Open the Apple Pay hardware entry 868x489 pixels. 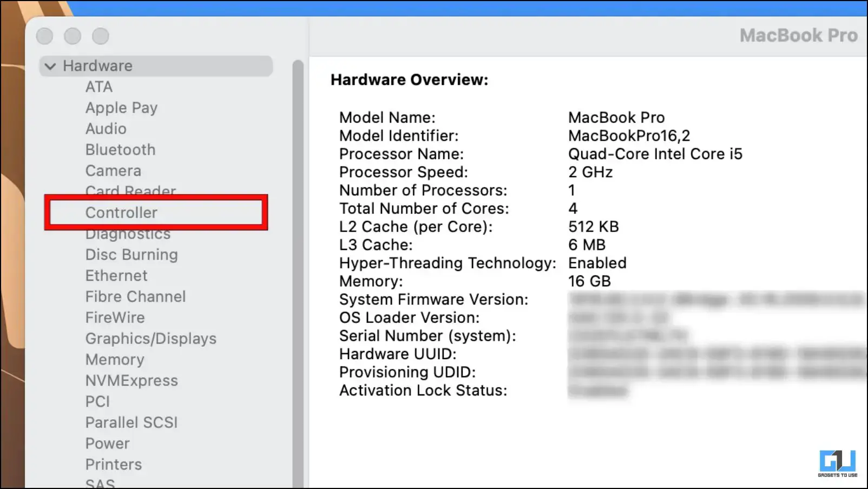tap(121, 108)
